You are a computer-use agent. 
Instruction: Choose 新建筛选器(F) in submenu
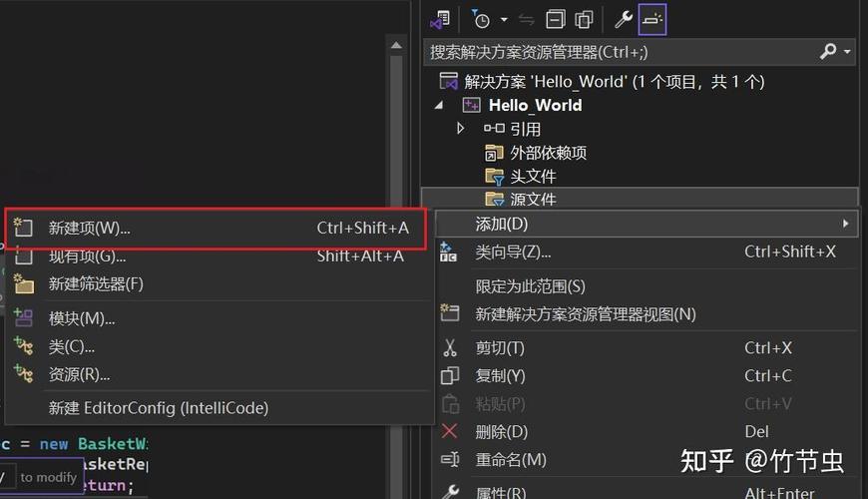217,284
